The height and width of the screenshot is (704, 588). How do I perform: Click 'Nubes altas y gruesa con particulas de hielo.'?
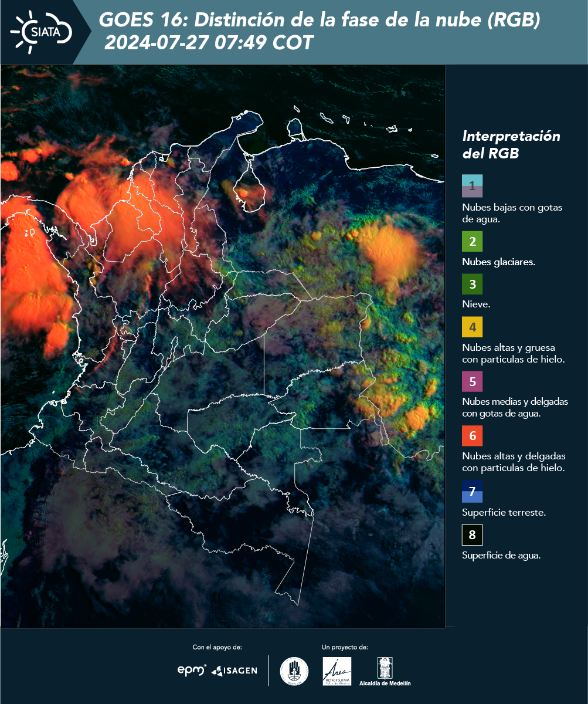513,353
